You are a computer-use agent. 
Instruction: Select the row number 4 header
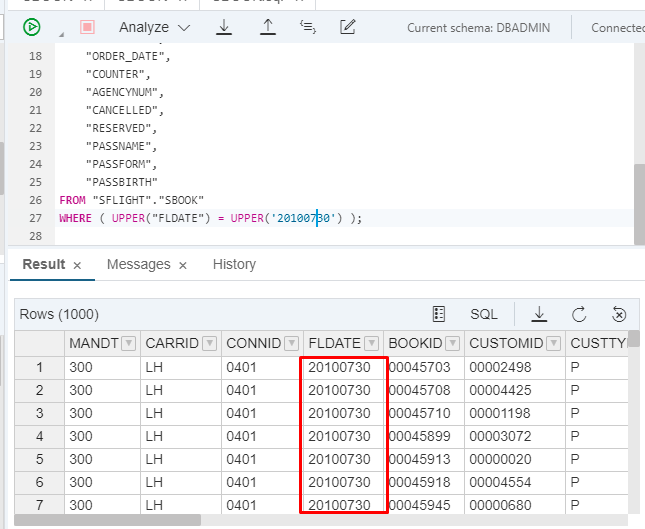[x=39, y=436]
